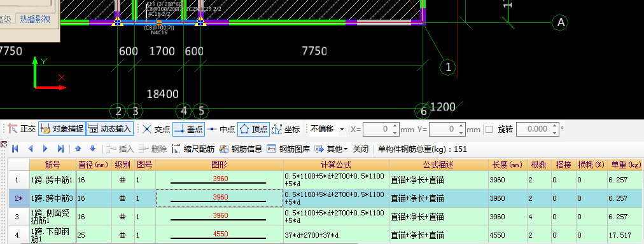Click the X offset input field
Screen dimensions: 644x244
point(377,129)
